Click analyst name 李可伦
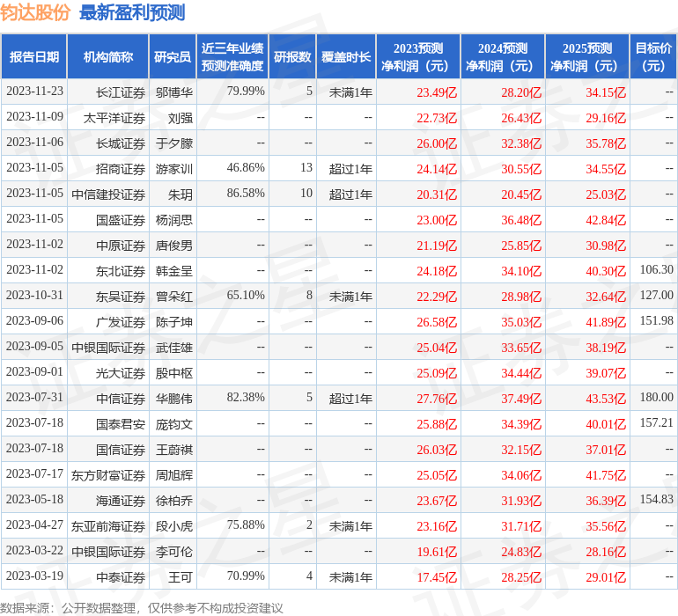 (173, 551)
